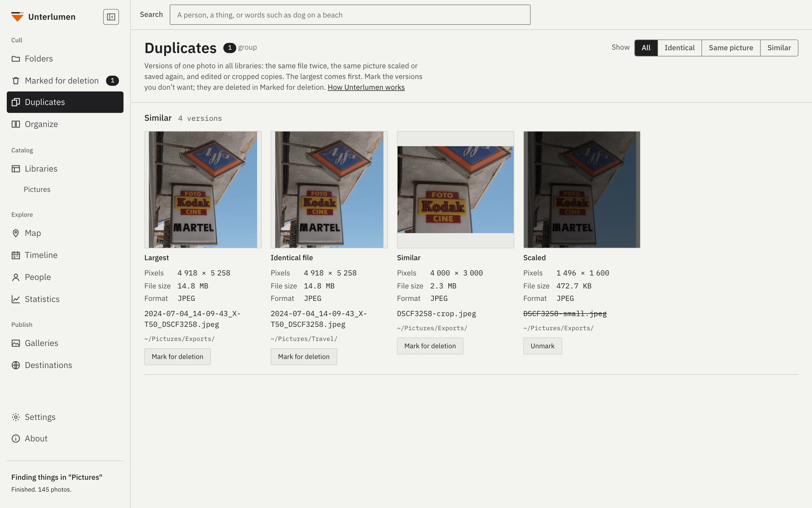Filter to Identical duplicates
The width and height of the screenshot is (812, 508).
[679, 48]
